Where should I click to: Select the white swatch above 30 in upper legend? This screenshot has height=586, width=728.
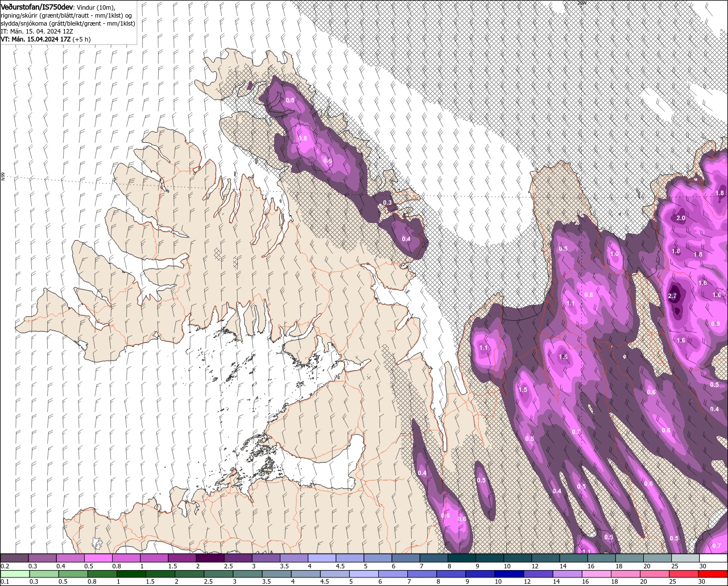point(713,558)
